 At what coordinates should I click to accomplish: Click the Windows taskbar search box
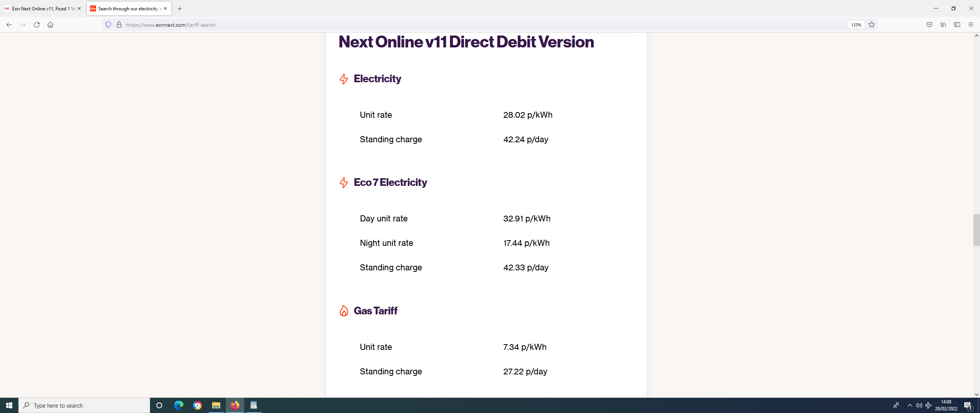(84, 405)
